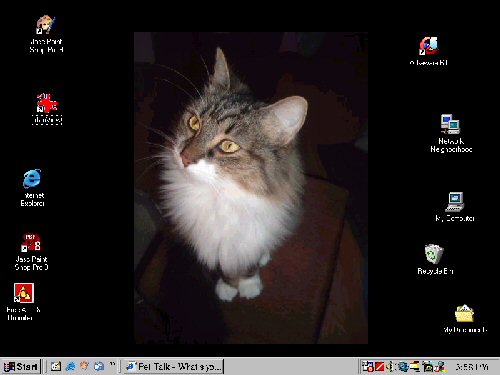The height and width of the screenshot is (375, 500).
Task: Open Network Neighborhood
Action: point(450,124)
